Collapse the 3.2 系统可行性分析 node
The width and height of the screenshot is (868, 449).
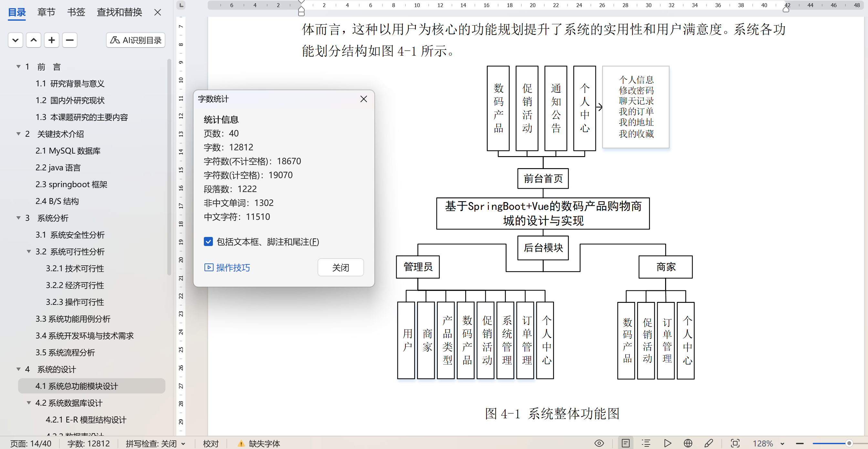pos(29,251)
